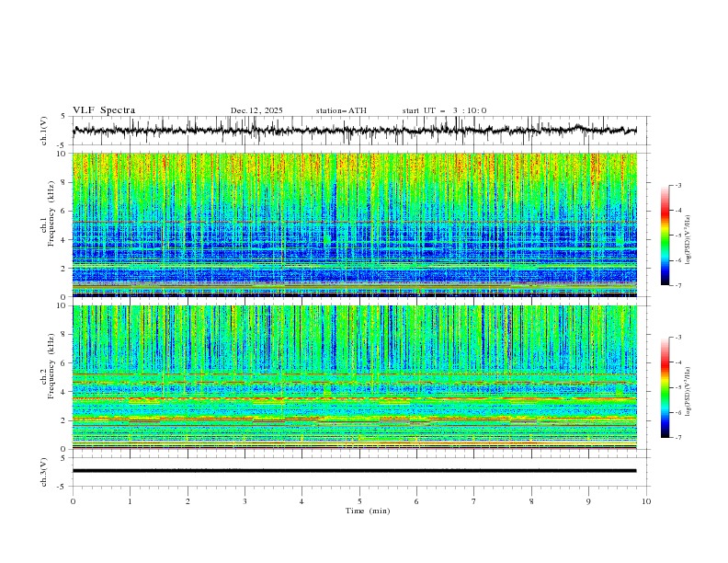Click the Time (min) axis label
Viewport: 728px width, 563px height.
pos(367,510)
